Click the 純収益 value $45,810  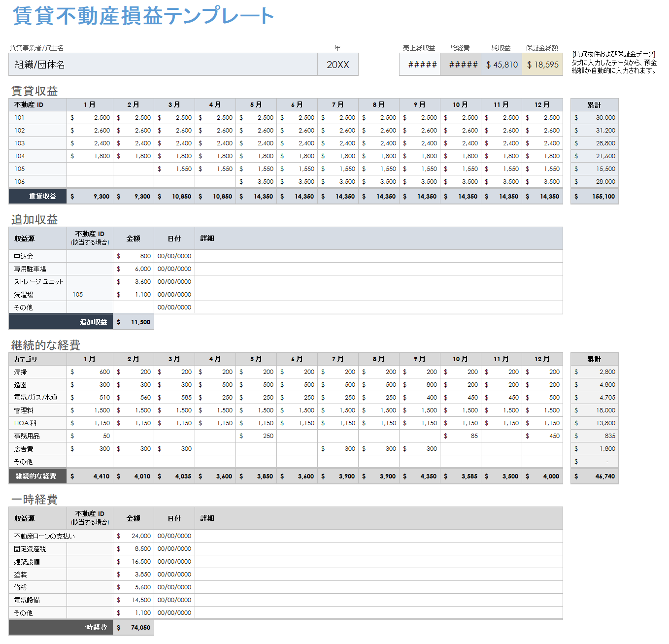point(502,65)
